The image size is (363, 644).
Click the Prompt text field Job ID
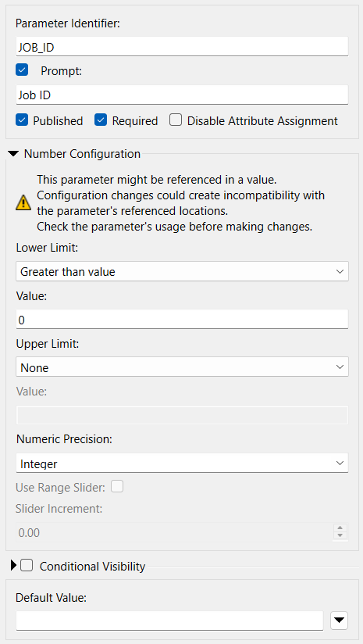pos(182,95)
